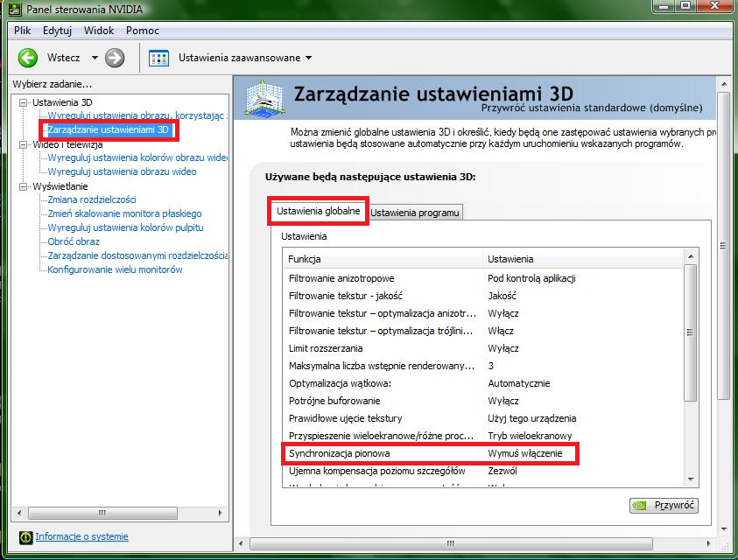The height and width of the screenshot is (560, 738).
Task: Select Ujemna kompensacja poziomu szczegółów row
Action: [x=483, y=471]
